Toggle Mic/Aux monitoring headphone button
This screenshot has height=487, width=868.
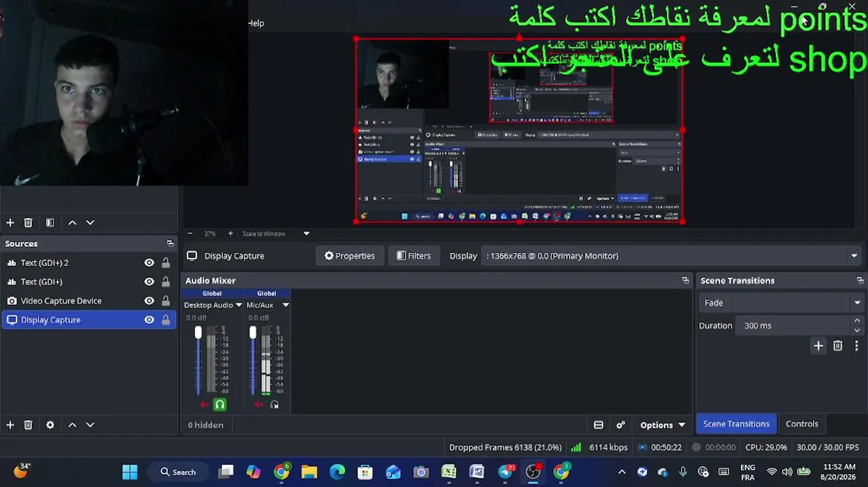tap(274, 404)
